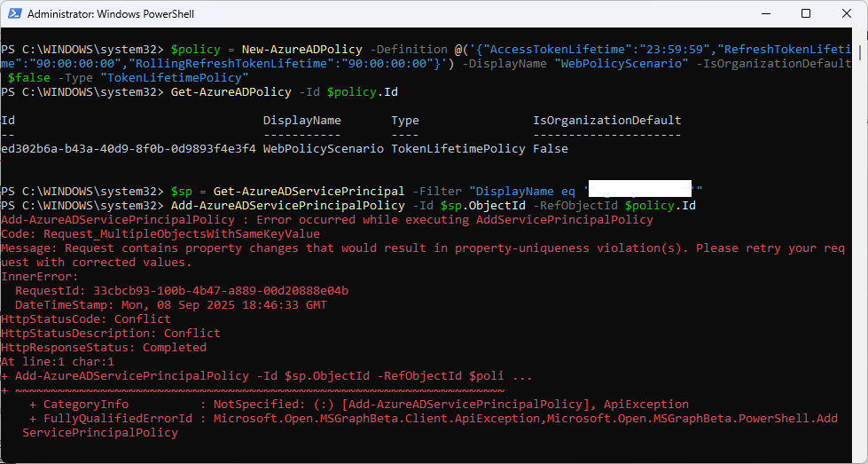Click the HttpResponseStatus: Completed line

click(104, 347)
